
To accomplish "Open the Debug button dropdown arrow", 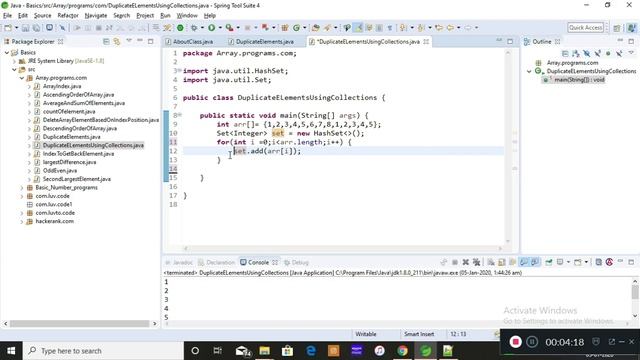I will point(202,28).
